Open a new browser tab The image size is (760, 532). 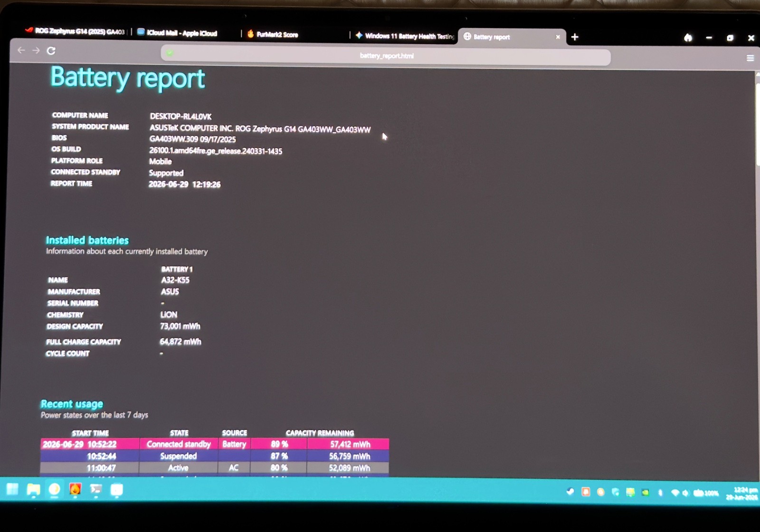point(575,37)
